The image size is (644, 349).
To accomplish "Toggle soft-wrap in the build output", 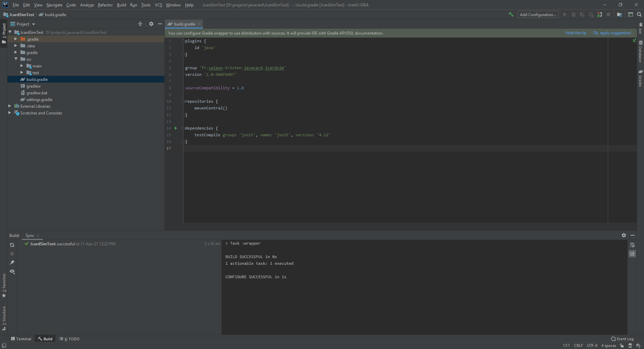I will [x=632, y=245].
